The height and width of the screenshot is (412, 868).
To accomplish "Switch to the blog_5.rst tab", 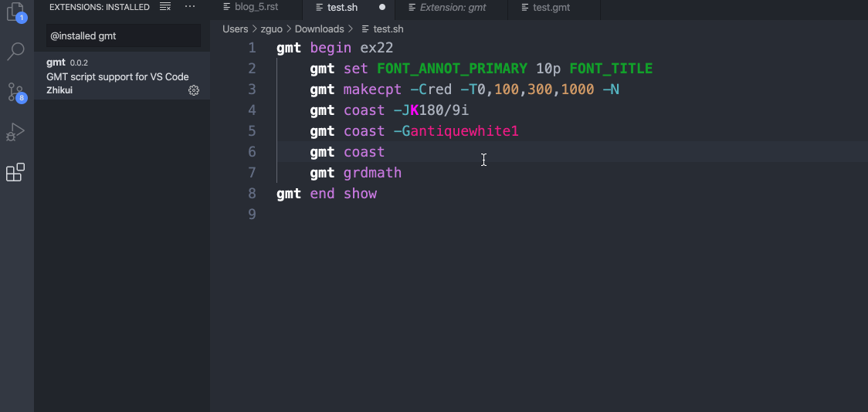I will click(256, 7).
